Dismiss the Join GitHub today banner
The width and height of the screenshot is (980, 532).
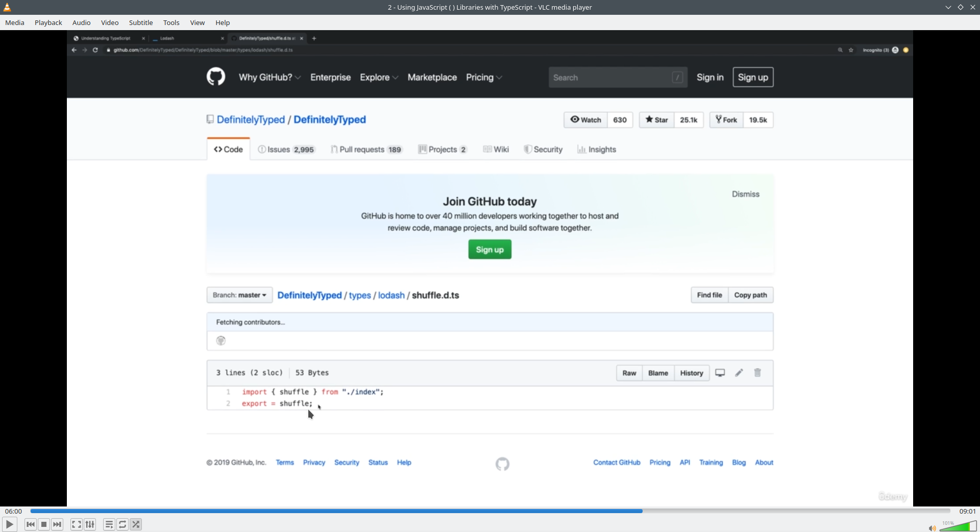point(746,194)
